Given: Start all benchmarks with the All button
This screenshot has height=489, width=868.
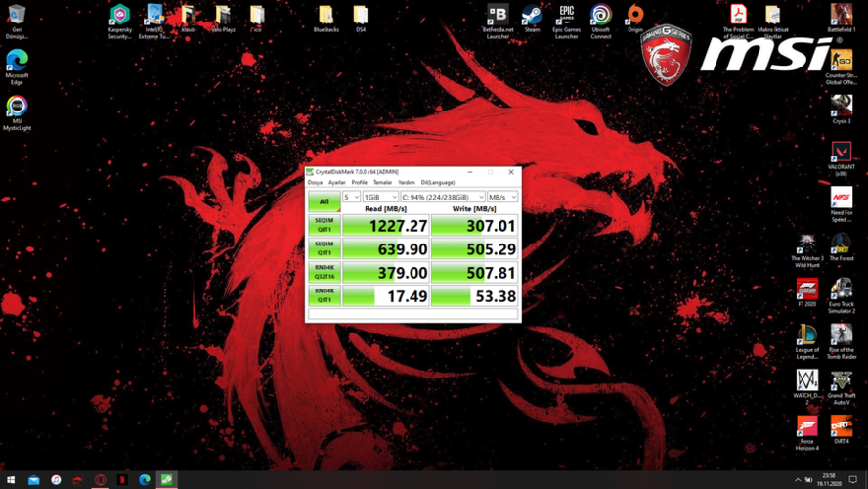Looking at the screenshot, I should click(x=324, y=201).
